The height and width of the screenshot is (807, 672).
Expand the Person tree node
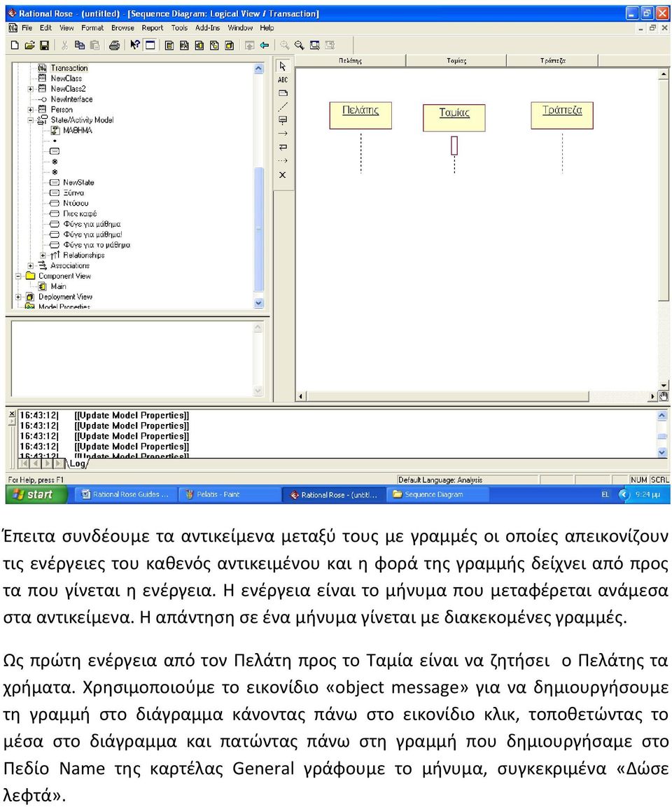pos(31,110)
